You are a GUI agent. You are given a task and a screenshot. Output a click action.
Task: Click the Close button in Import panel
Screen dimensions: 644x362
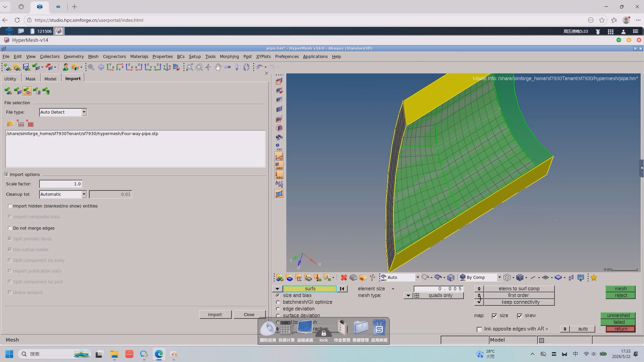click(249, 314)
